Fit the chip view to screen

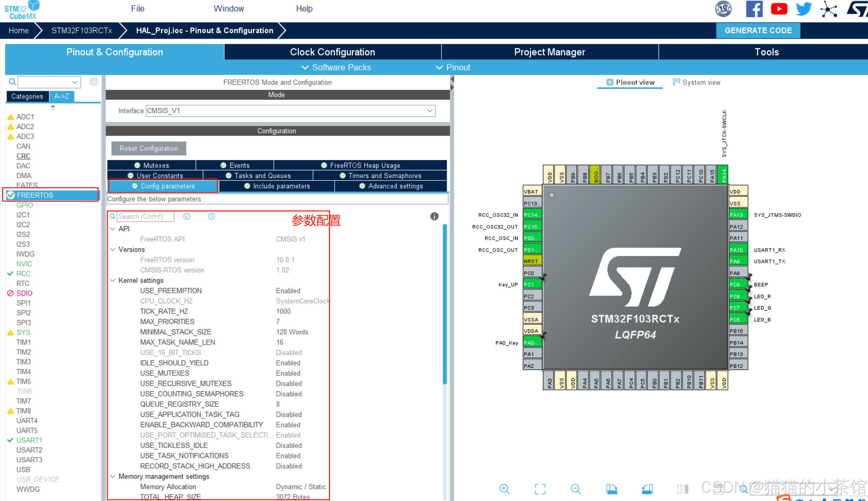pyautogui.click(x=540, y=489)
